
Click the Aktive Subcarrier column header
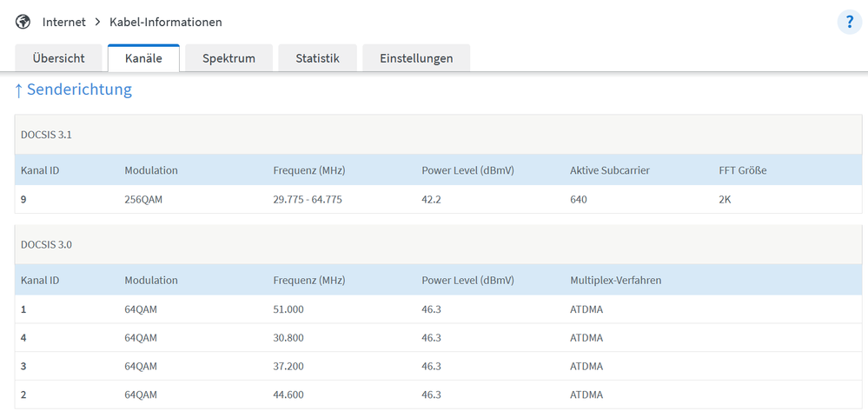coord(610,170)
